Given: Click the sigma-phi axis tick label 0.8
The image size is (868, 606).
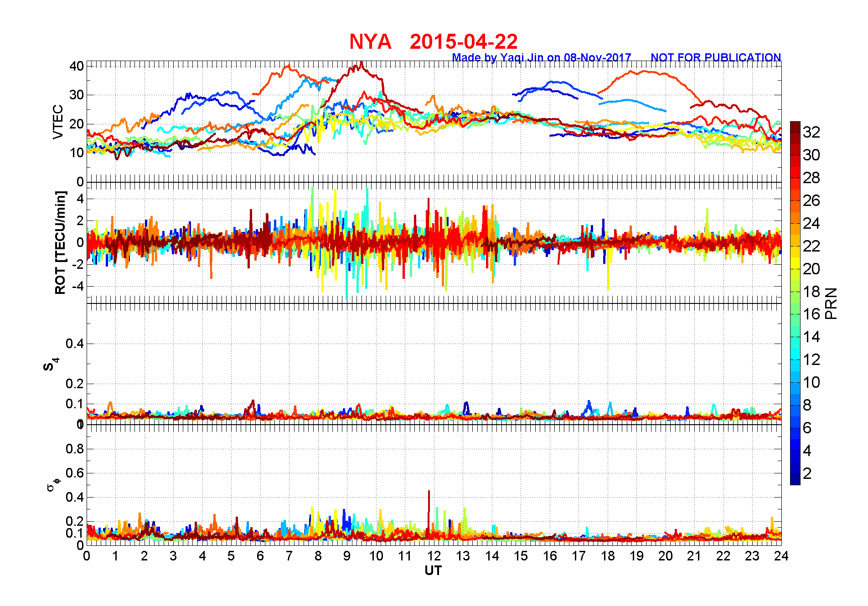Looking at the screenshot, I should [75, 449].
